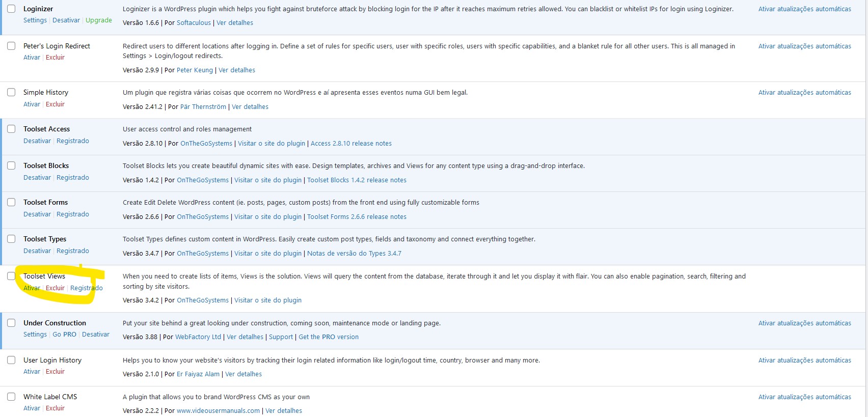
Task: Visit Softaculous author page
Action: coord(194,23)
